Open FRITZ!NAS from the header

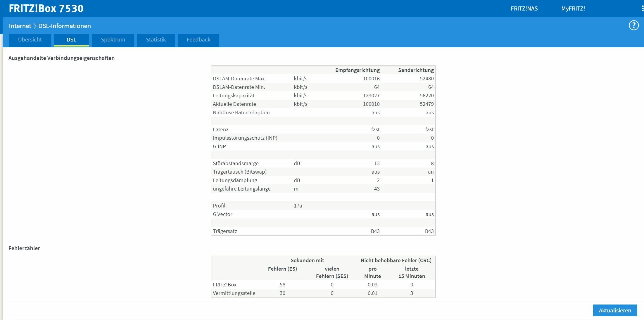[x=524, y=8]
